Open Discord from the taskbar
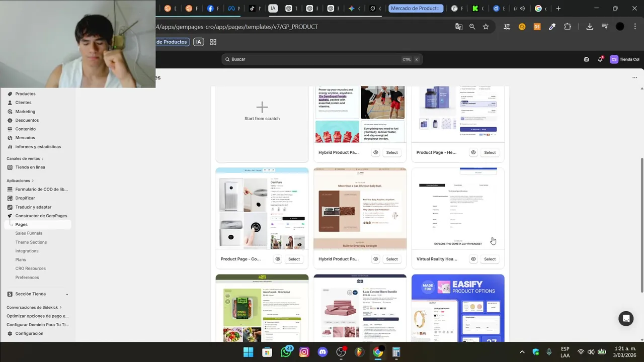644x362 pixels. point(323,352)
